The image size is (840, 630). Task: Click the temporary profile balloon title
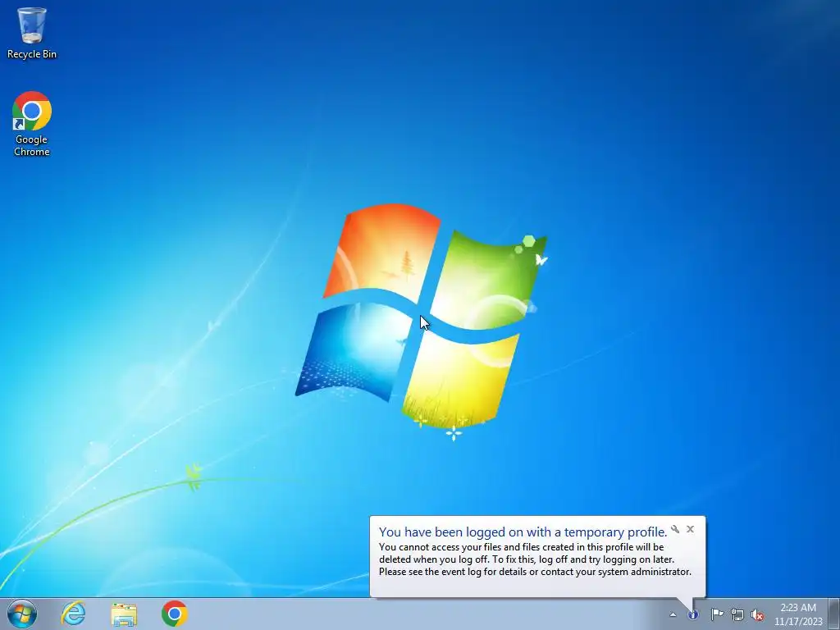523,532
